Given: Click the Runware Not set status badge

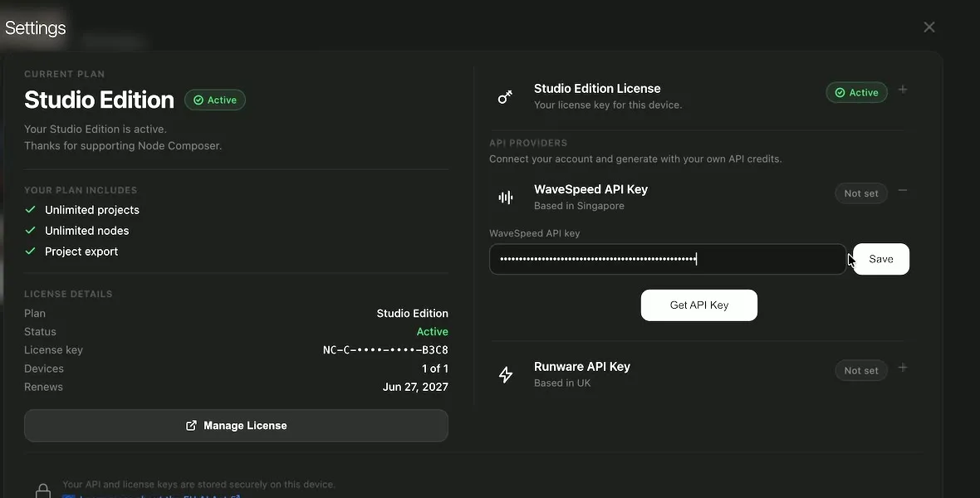Looking at the screenshot, I should 860,370.
